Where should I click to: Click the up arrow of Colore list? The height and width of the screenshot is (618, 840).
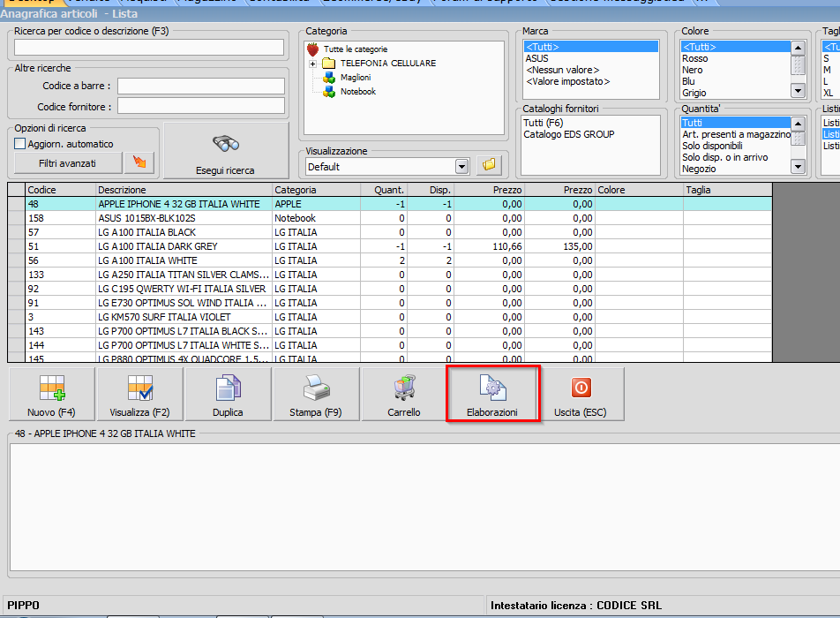799,49
